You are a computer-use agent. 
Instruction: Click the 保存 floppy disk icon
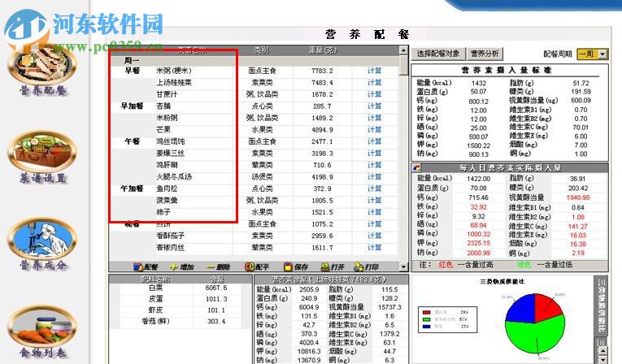click(287, 266)
